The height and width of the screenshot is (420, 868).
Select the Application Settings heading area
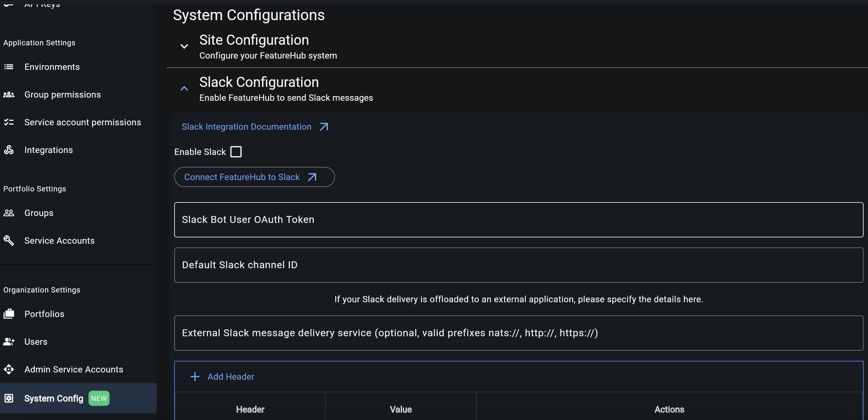click(39, 43)
